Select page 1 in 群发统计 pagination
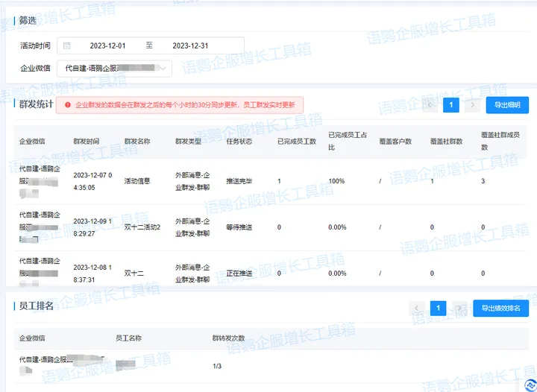The image size is (537, 392). tap(450, 105)
